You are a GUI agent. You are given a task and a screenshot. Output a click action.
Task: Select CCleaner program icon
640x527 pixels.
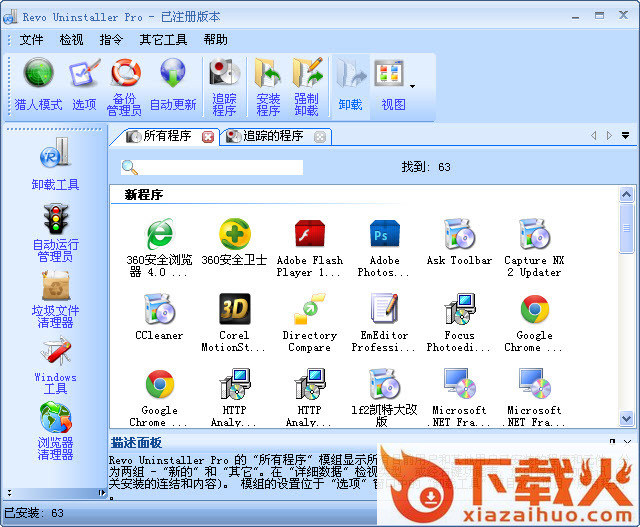[159, 317]
